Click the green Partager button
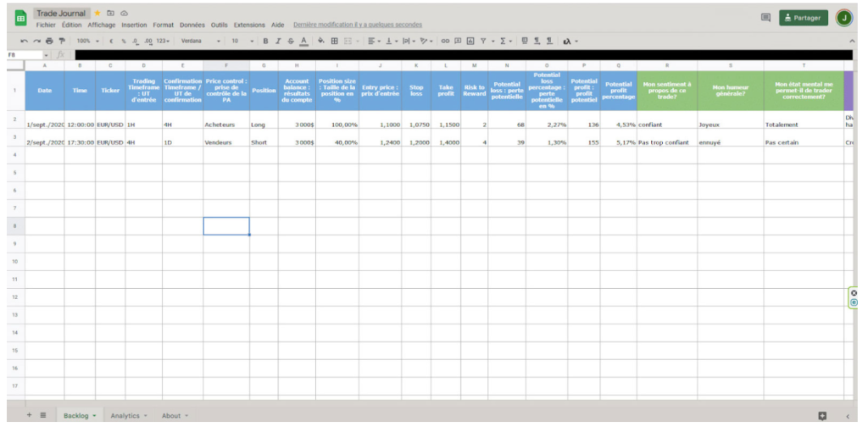868x427 pixels. 803,18
